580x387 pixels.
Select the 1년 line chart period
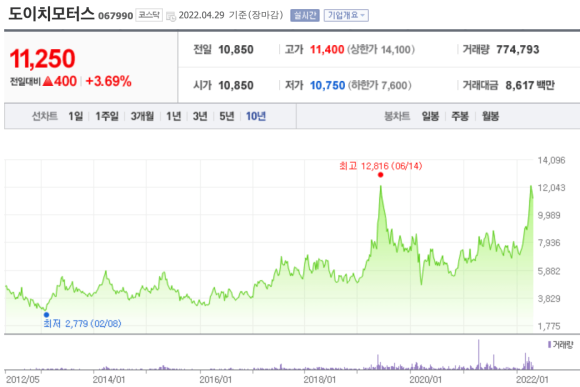click(173, 116)
